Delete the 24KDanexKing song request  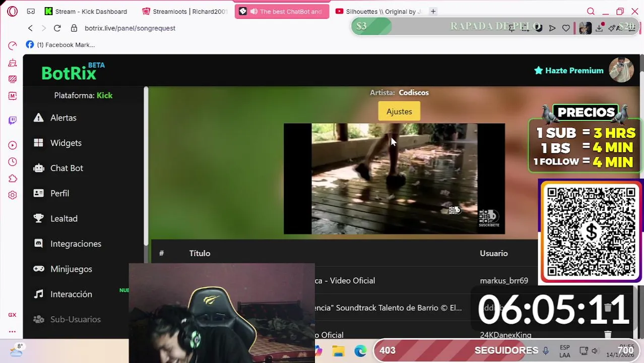click(608, 334)
